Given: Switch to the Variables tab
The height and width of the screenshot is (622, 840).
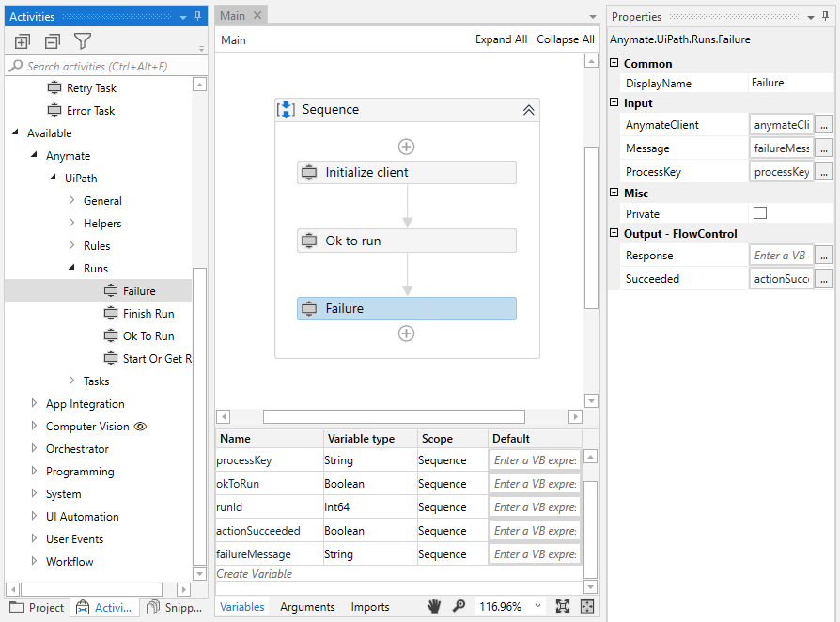Looking at the screenshot, I should point(242,606).
